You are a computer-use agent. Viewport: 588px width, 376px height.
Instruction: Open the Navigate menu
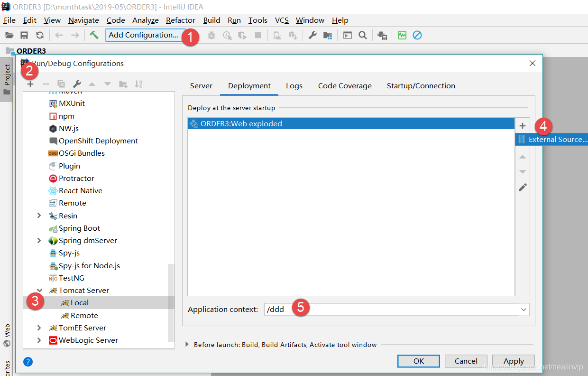(x=83, y=20)
